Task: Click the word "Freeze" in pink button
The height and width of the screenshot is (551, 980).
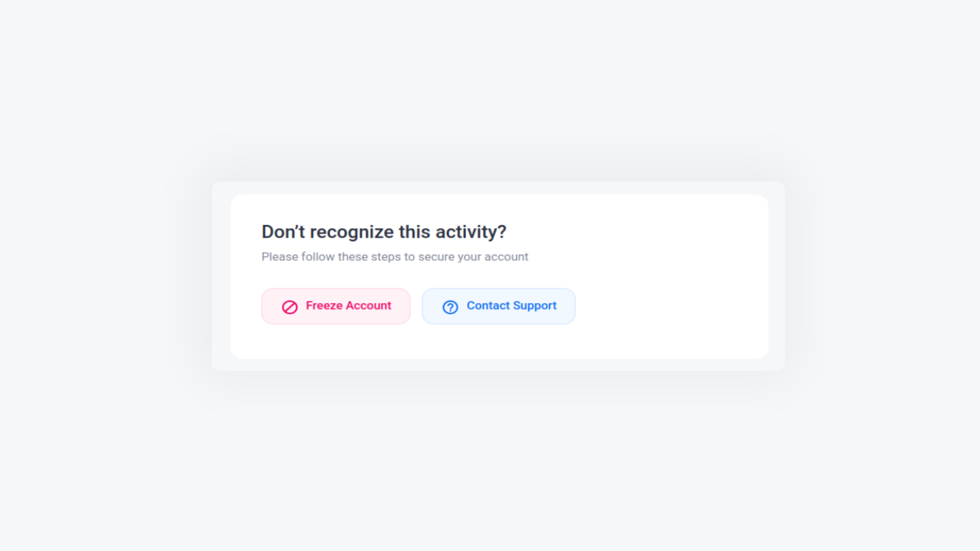Action: pos(324,306)
